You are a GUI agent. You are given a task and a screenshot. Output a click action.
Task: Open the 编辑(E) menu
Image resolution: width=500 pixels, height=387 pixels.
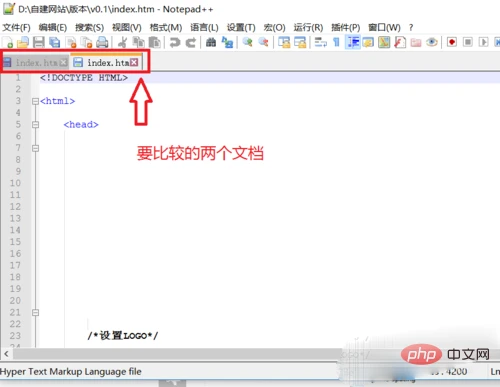tap(53, 27)
